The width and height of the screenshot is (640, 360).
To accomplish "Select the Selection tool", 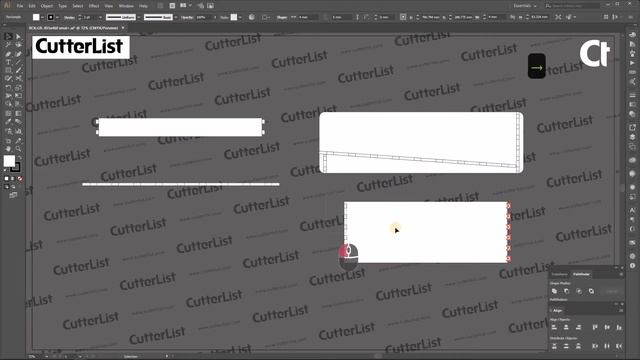I will click(x=8, y=37).
